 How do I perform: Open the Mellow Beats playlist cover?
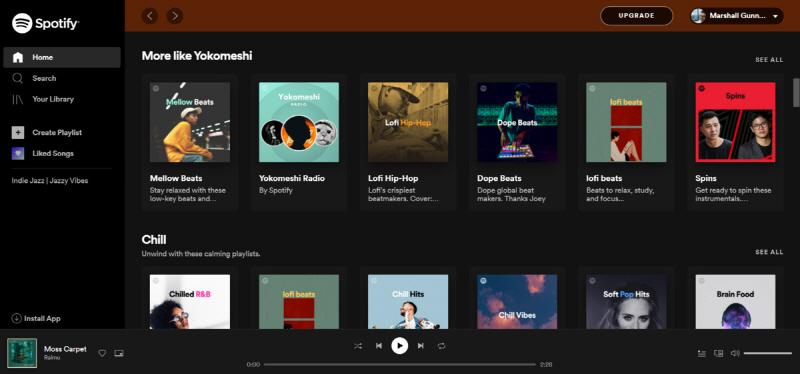click(190, 122)
